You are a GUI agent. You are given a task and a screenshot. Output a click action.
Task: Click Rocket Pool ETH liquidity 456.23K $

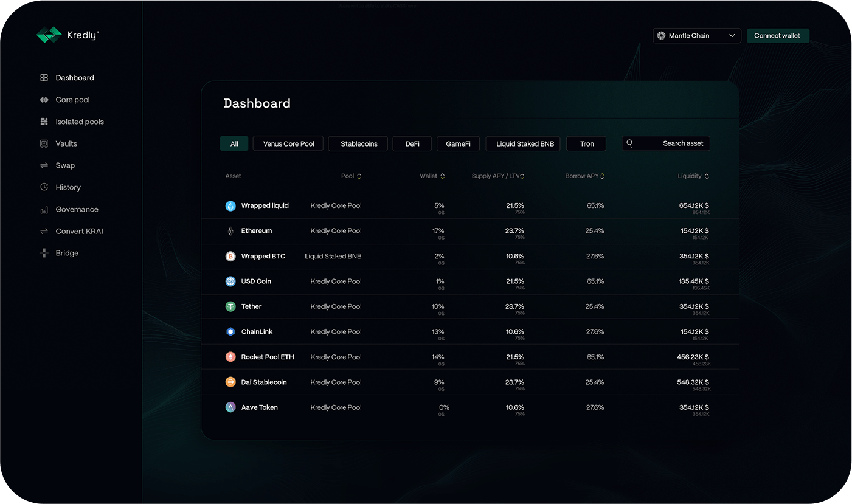coord(693,357)
